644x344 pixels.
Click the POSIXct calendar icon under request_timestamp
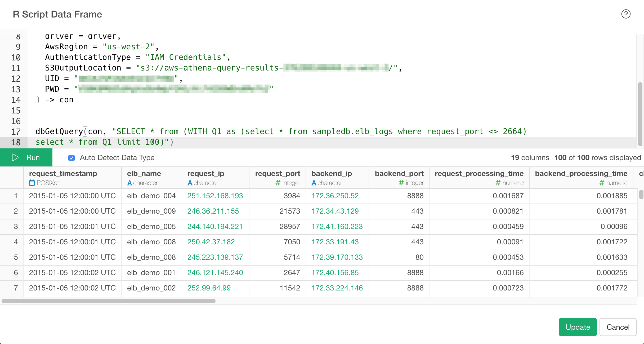[32, 183]
